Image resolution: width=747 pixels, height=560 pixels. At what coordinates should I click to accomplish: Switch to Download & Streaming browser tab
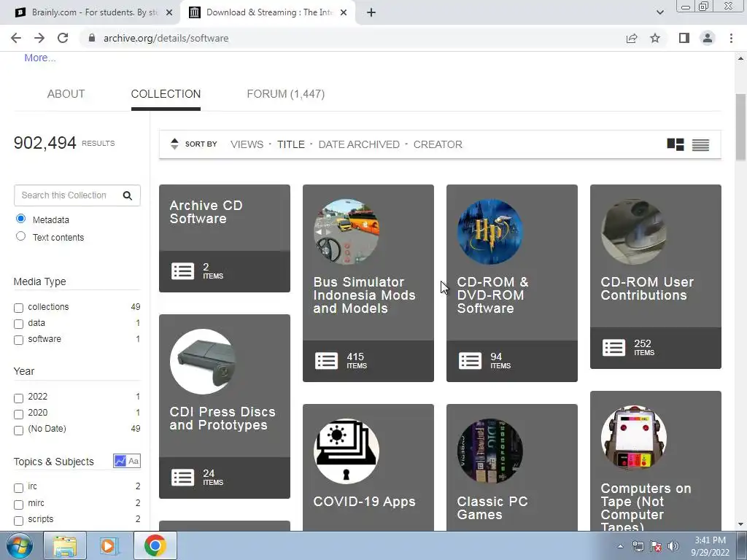[x=267, y=12]
